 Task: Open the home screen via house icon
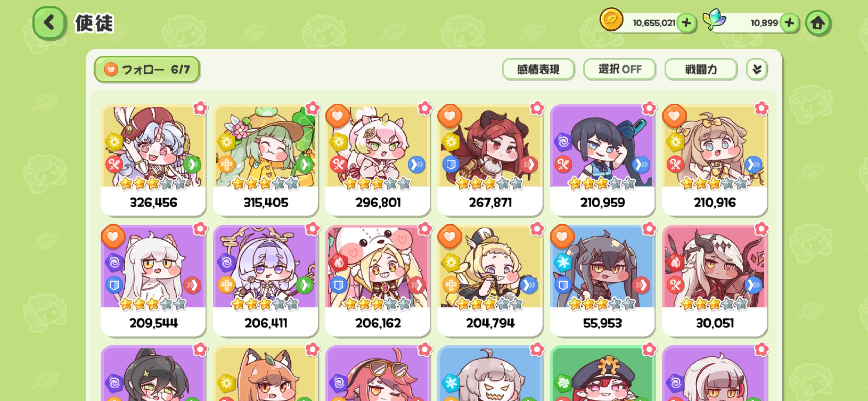pyautogui.click(x=818, y=23)
